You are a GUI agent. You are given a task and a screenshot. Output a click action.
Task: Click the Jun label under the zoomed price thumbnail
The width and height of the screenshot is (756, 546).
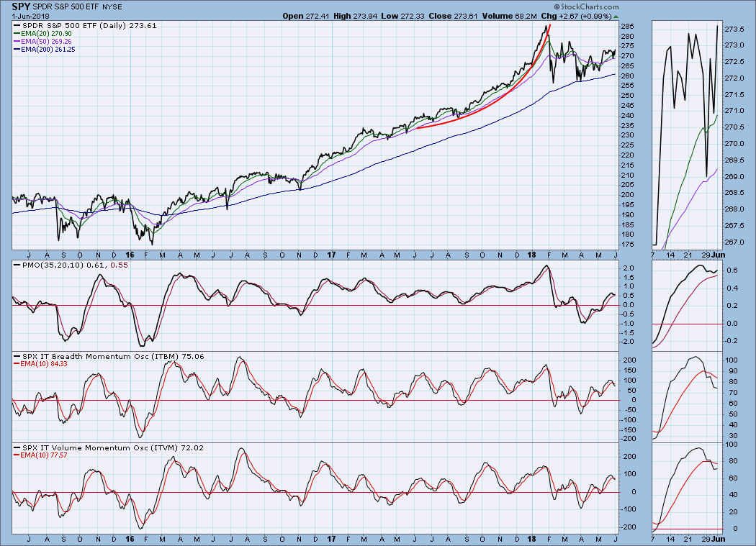click(719, 255)
